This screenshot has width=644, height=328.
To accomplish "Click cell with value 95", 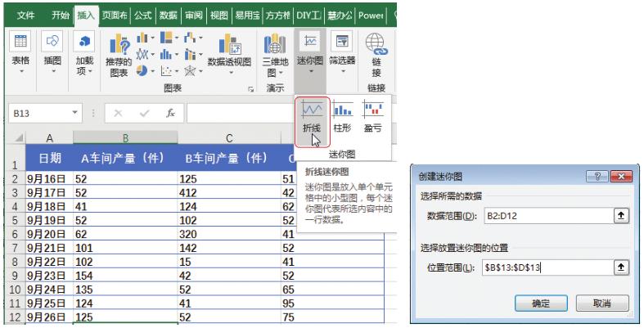I will click(x=333, y=303).
